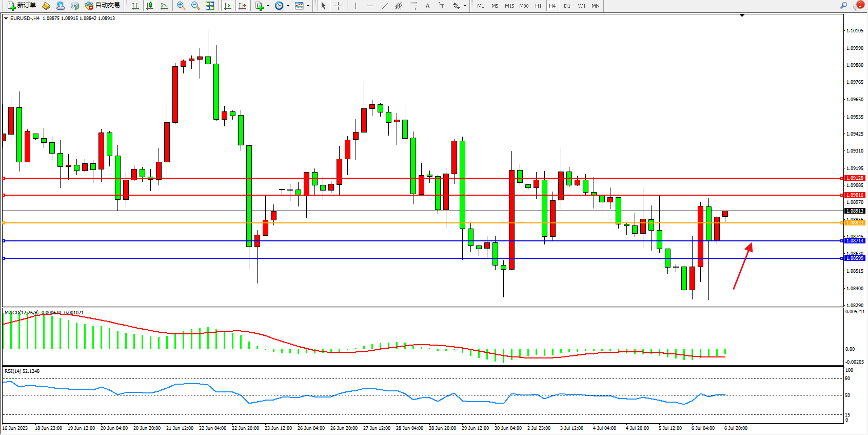The image size is (868, 435).
Task: Draw a horizontal line tool
Action: coord(370,6)
